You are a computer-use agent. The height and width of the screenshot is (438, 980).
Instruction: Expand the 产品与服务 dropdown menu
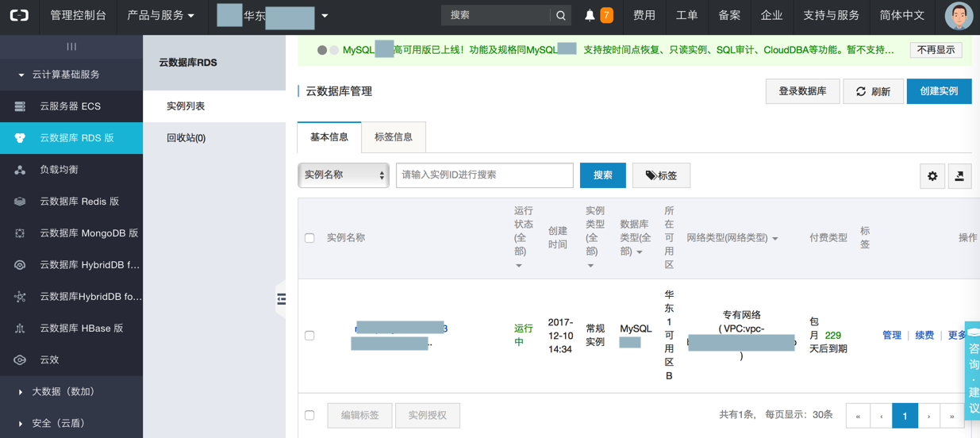coord(161,15)
